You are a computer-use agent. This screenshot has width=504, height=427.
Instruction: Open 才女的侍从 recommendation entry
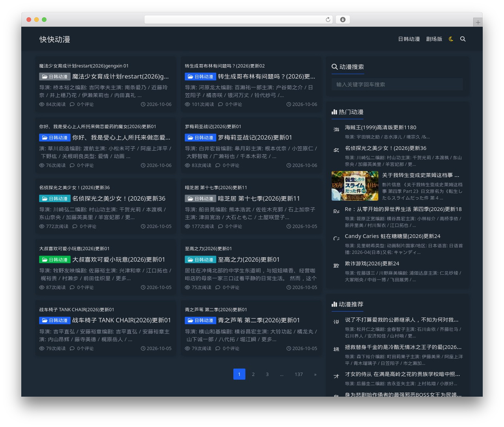click(x=402, y=374)
